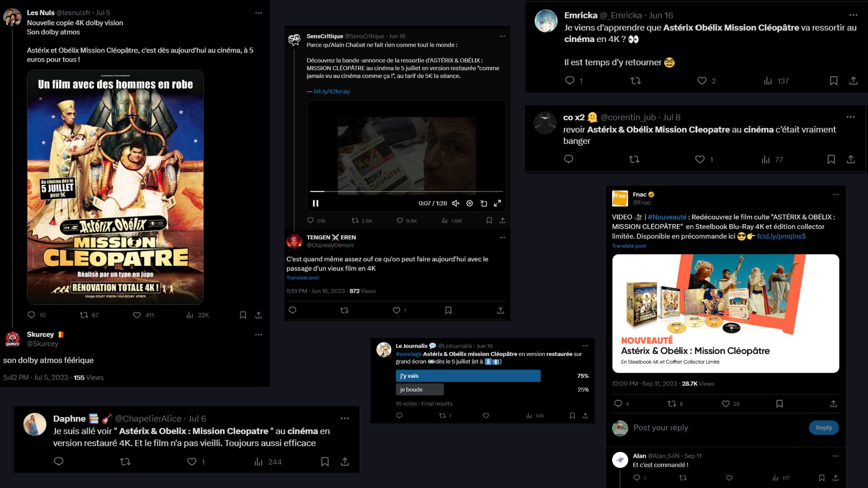
Task: Open video settings gear icon
Action: [x=470, y=203]
